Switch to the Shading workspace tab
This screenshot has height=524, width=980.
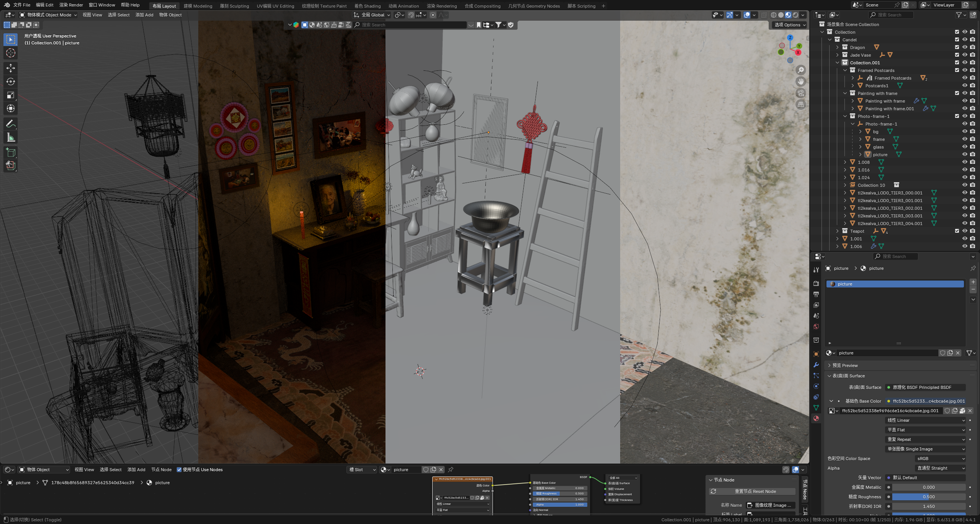[x=367, y=6]
